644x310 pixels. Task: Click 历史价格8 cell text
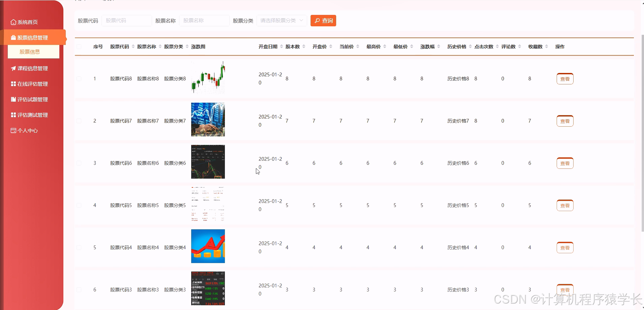(458, 79)
